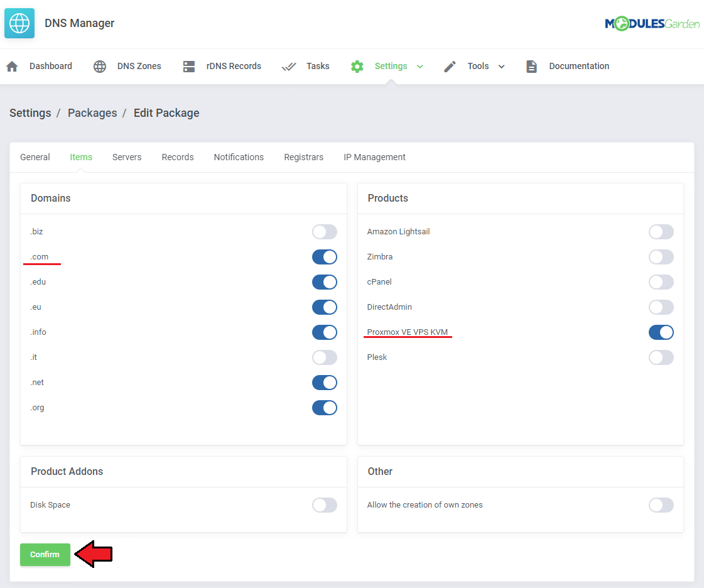
Task: Turn on the Disk Space addon toggle
Action: [325, 505]
